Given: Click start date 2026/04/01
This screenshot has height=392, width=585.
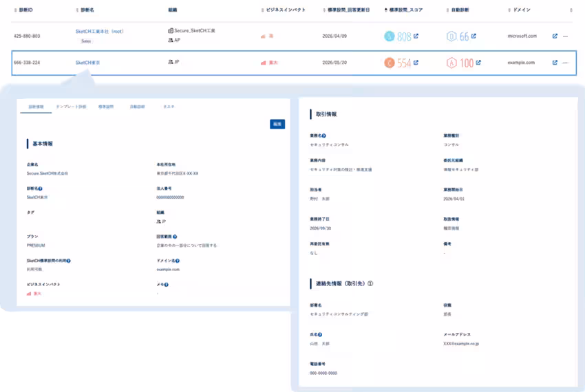Looking at the screenshot, I should pos(454,199).
